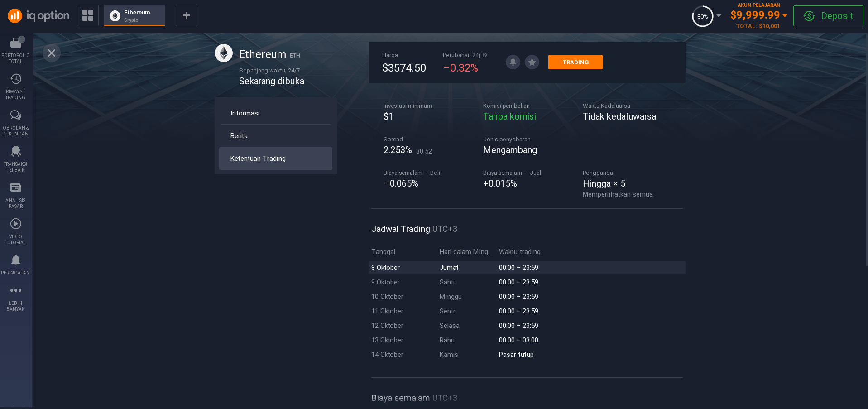Click the iq option logo
The width and height of the screenshot is (868, 409).
[x=38, y=16]
